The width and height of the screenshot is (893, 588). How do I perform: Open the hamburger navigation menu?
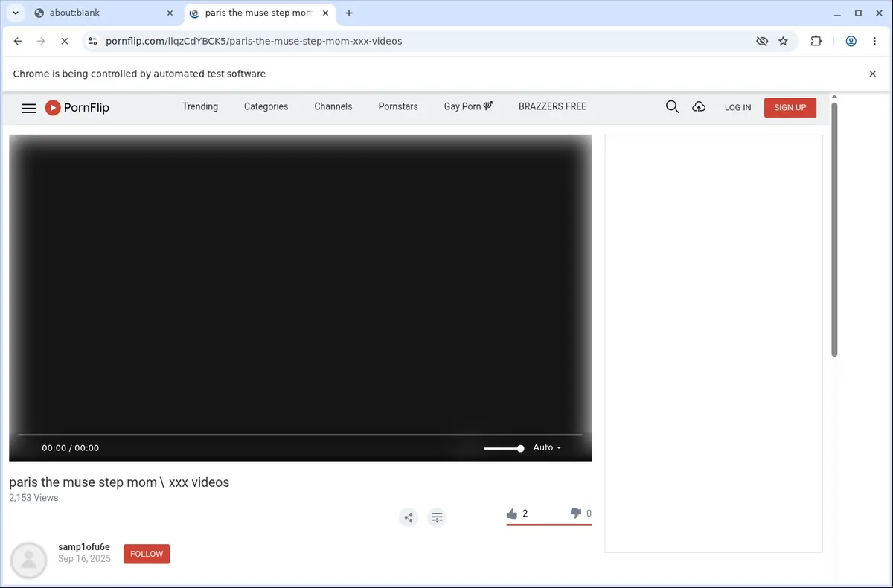tap(29, 108)
